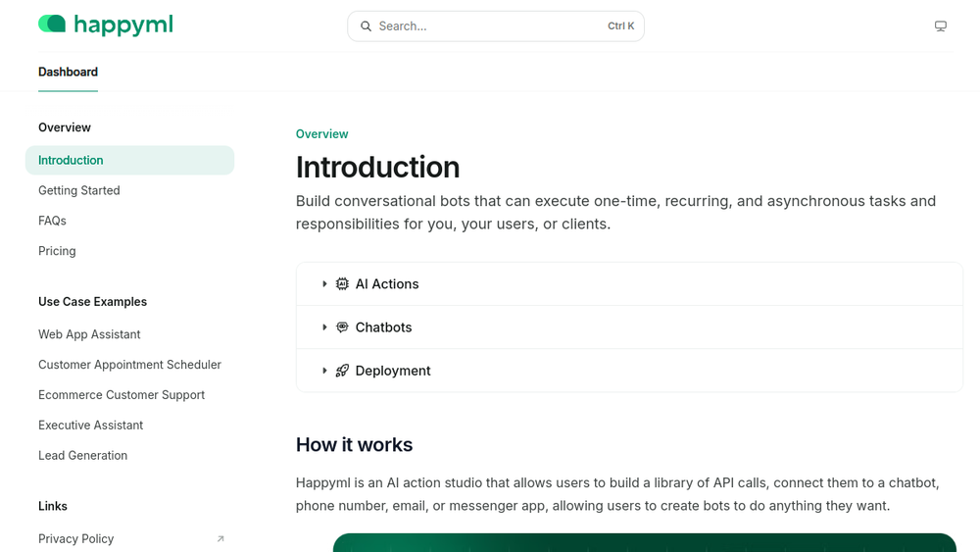Viewport: 980px width, 552px height.
Task: Go to Getting Started page
Action: [78, 190]
